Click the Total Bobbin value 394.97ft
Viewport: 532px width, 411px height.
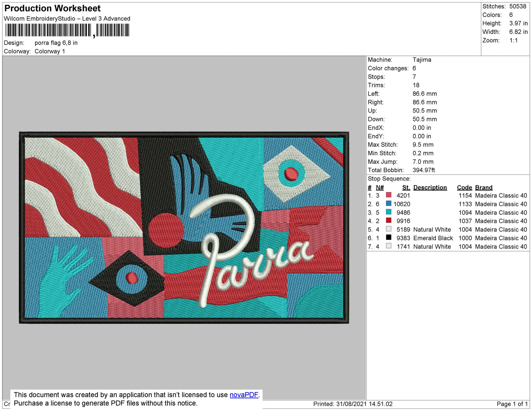(x=424, y=170)
